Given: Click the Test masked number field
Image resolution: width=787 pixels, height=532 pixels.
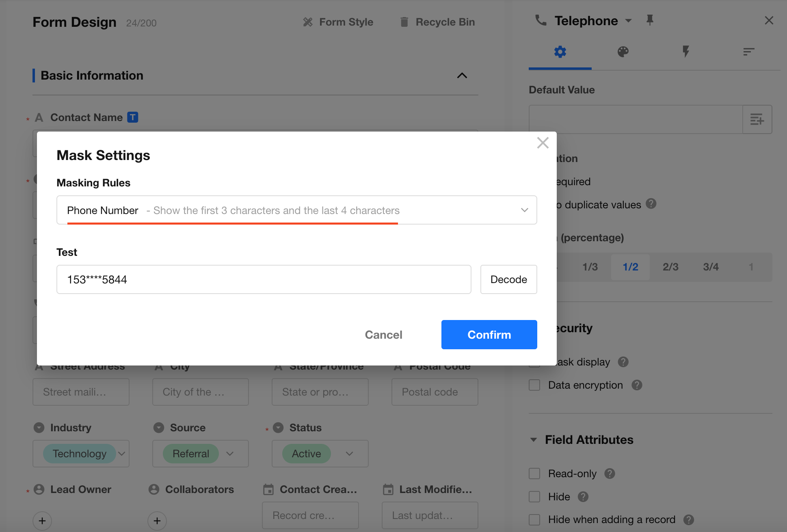Looking at the screenshot, I should [x=264, y=279].
